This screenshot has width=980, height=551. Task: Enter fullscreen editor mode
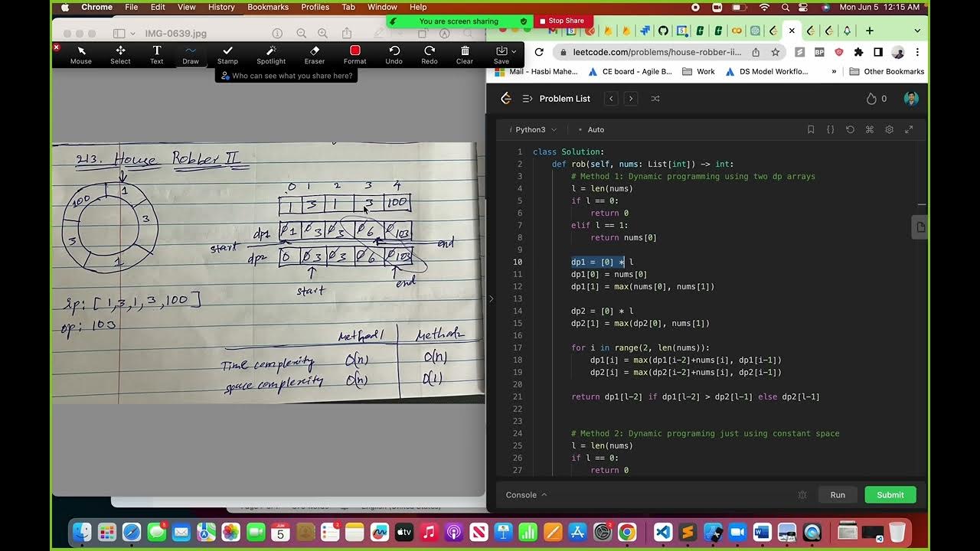[x=909, y=129]
